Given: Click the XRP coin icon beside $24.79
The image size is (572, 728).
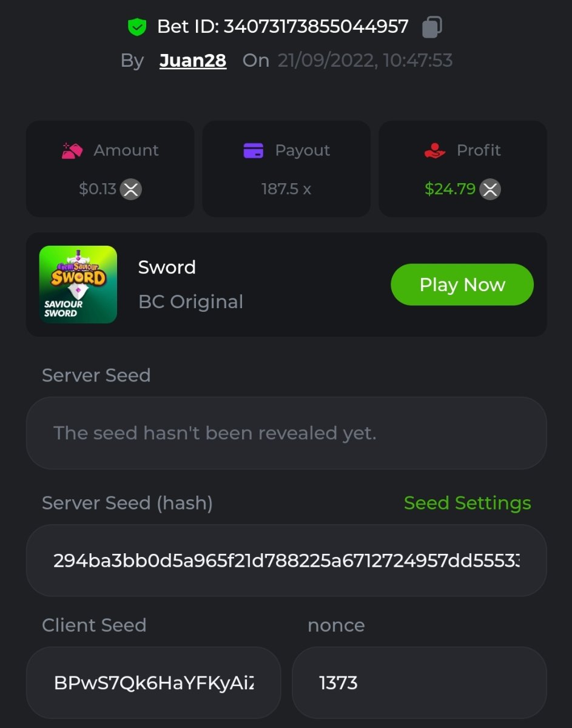Looking at the screenshot, I should pos(490,189).
